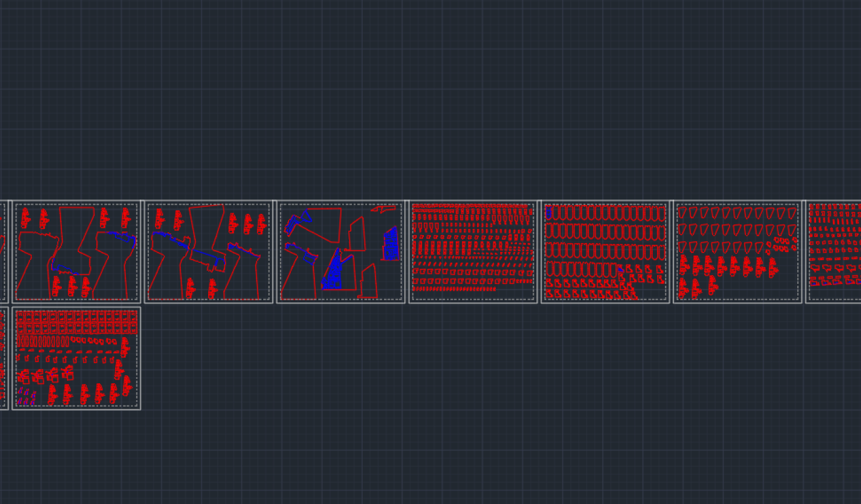Viewport: 861px width, 504px height.
Task: Click the blue triangle outline in third sheet
Action: pos(306,216)
